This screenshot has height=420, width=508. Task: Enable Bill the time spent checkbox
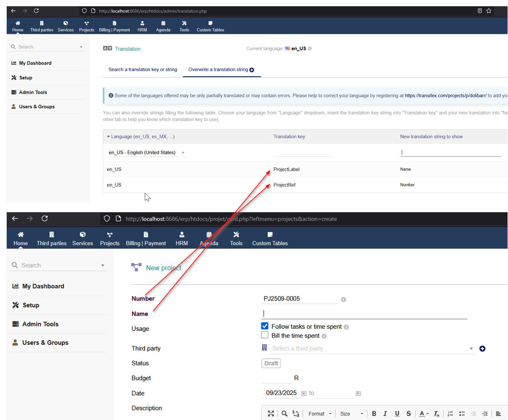click(x=265, y=335)
